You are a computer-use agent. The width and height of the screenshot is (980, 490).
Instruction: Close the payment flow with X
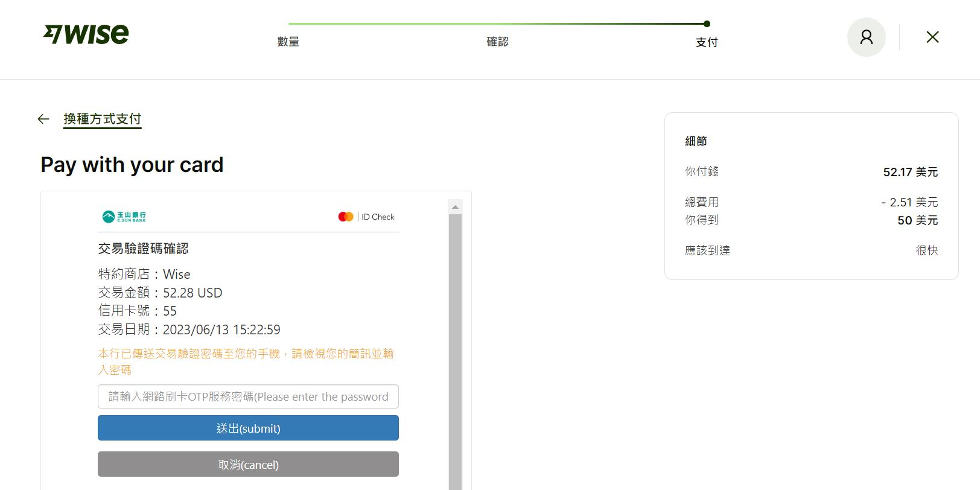(932, 37)
